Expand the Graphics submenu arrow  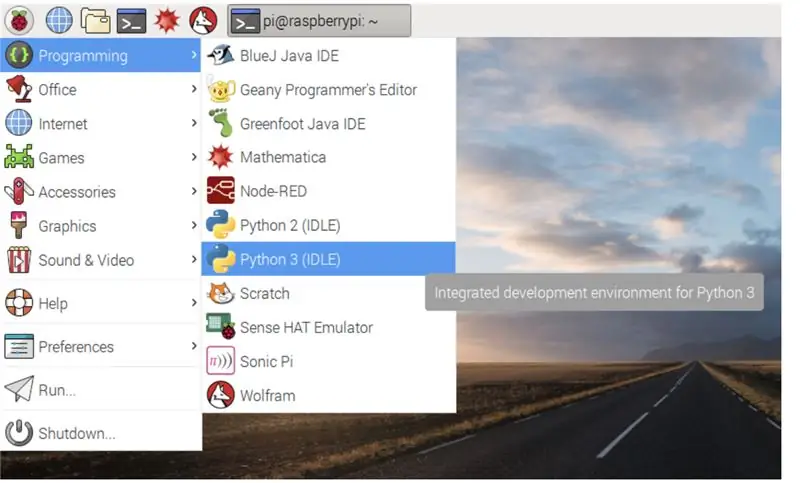194,225
